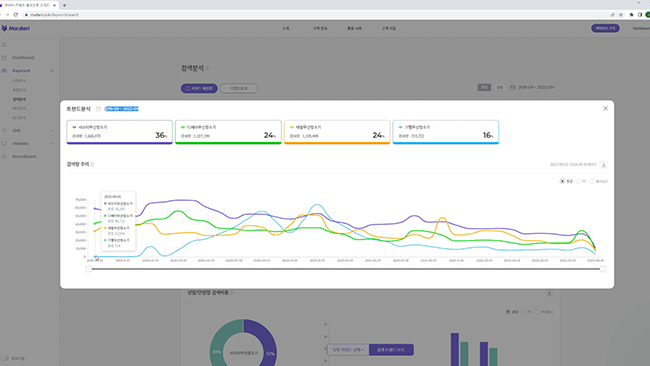This screenshot has width=650, height=366.
Task: Click the outlined 트렌드분석 pill button
Action: [x=239, y=88]
